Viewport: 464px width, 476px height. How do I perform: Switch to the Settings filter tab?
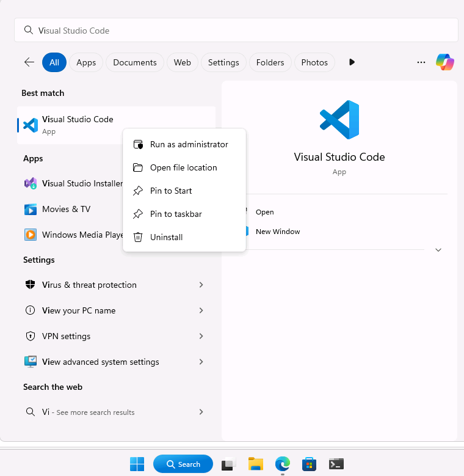(x=223, y=62)
